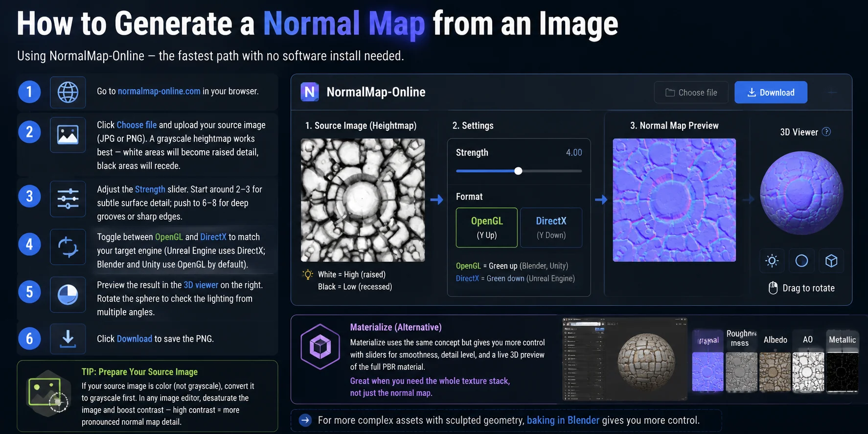
Task: Select the cube shape icon under 3D viewer
Action: pos(831,261)
